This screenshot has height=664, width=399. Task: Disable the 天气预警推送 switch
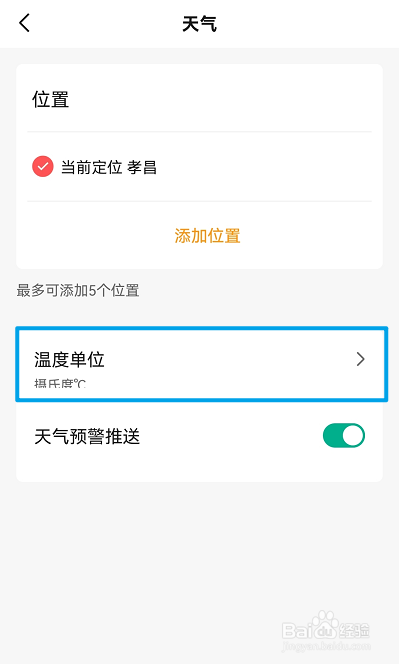pos(344,435)
